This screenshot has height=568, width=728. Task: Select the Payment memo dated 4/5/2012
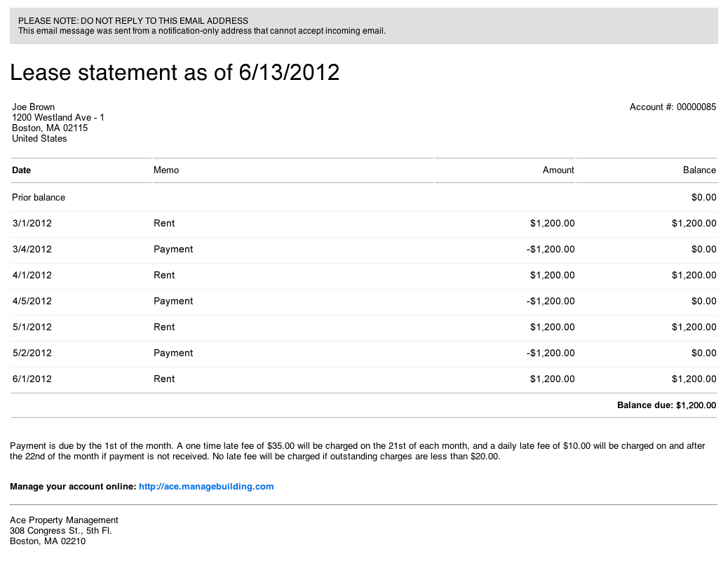pos(173,301)
